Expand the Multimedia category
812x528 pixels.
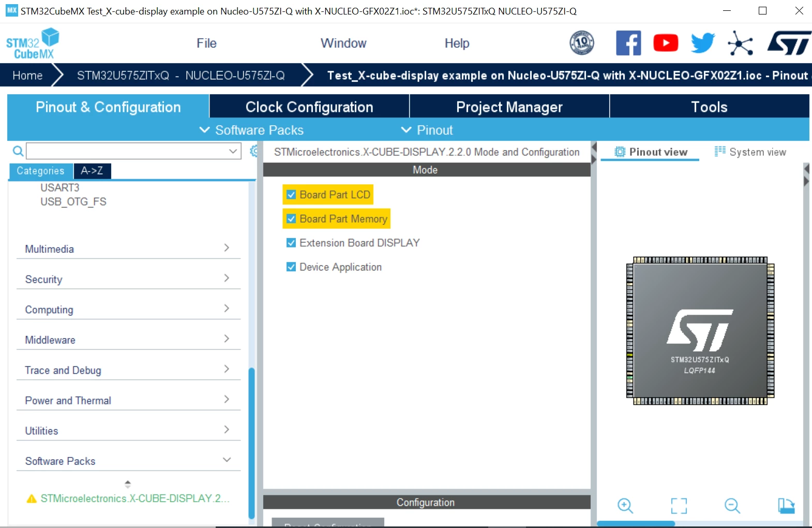pos(129,249)
